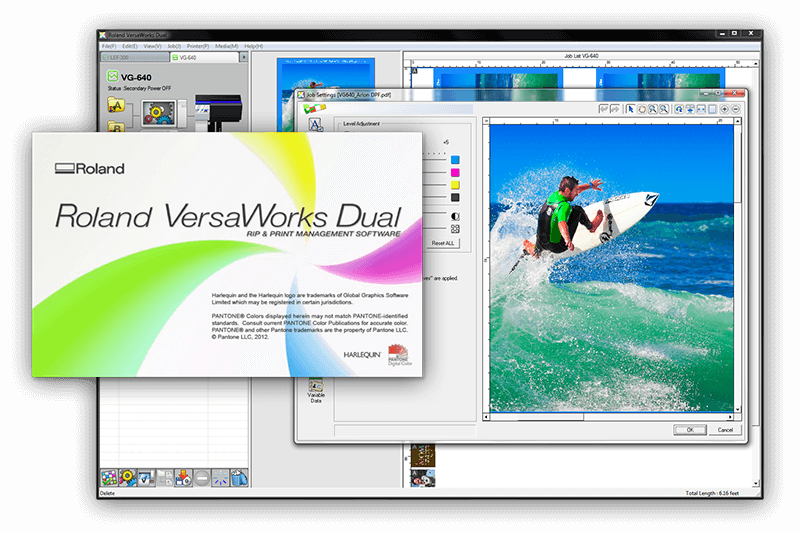Click the Reset ALL button

(x=443, y=243)
